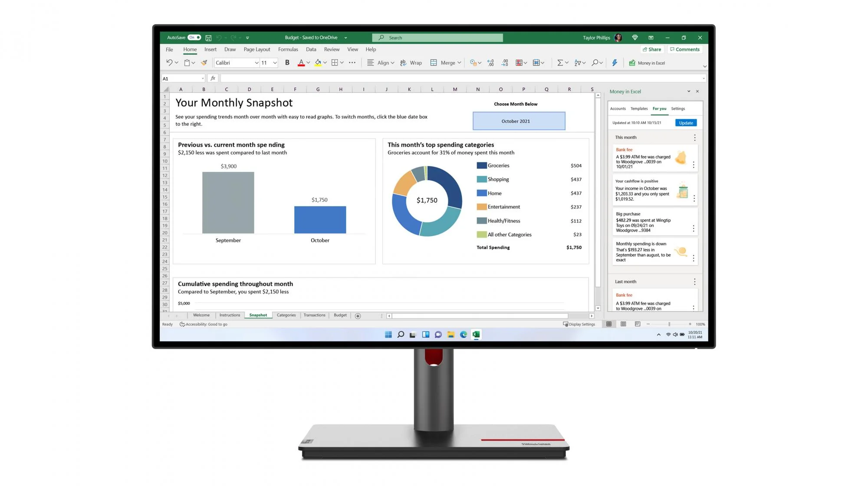
Task: Toggle bold formatting
Action: coord(287,62)
